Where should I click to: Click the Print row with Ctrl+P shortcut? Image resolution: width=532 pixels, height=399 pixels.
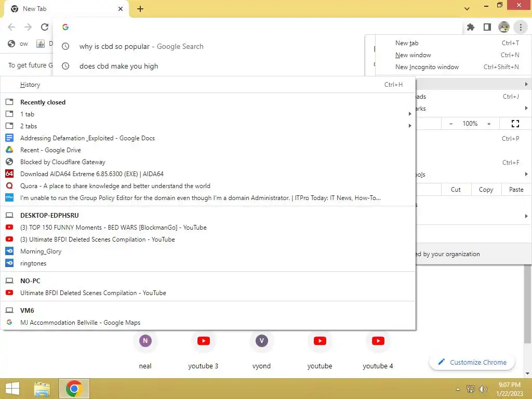[x=474, y=138]
